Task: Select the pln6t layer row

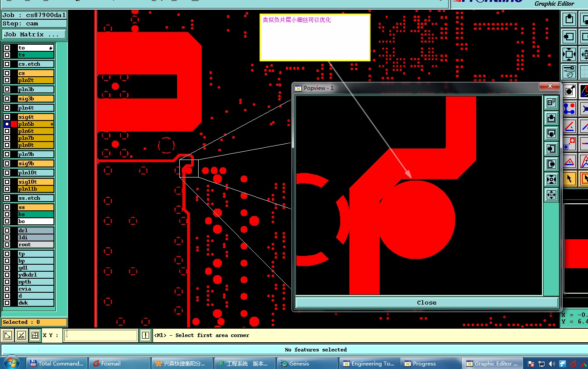Action: [x=36, y=131]
